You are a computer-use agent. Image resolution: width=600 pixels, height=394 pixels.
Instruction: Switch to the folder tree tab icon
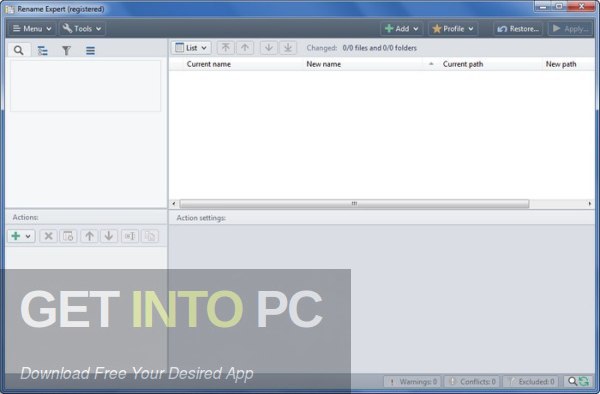coord(42,50)
